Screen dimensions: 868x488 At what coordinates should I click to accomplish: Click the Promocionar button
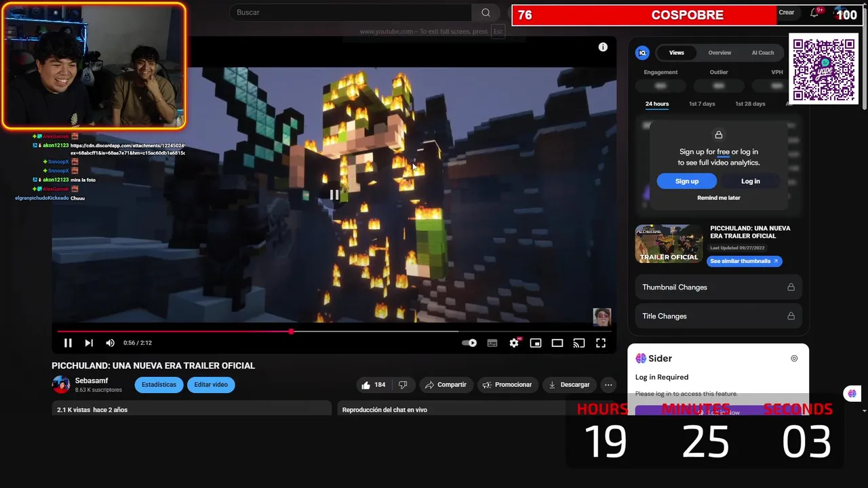pos(507,385)
